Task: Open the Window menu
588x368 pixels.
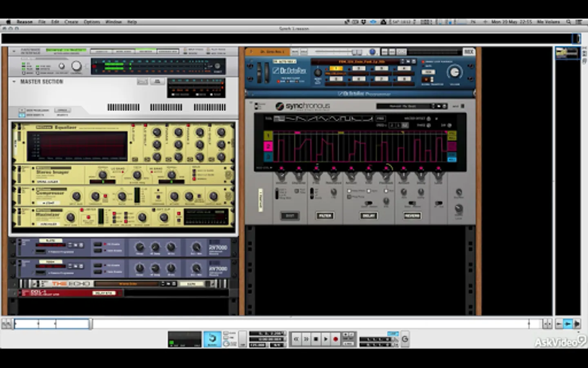Action: tap(113, 22)
